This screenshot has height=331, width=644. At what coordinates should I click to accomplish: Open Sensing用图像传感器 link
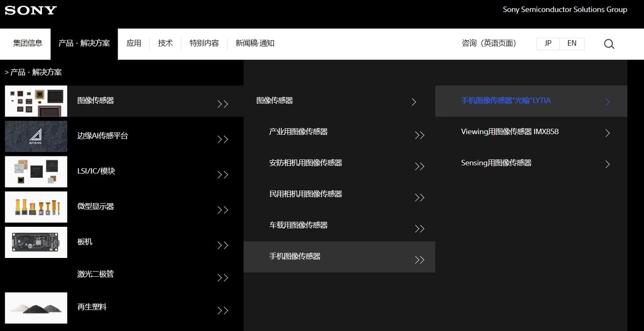click(x=496, y=163)
